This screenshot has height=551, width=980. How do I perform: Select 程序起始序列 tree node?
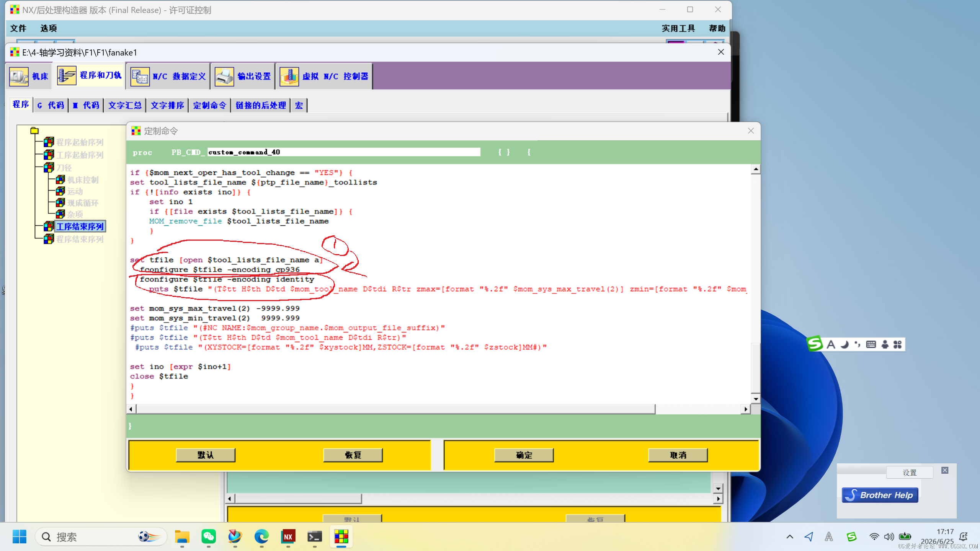[80, 142]
